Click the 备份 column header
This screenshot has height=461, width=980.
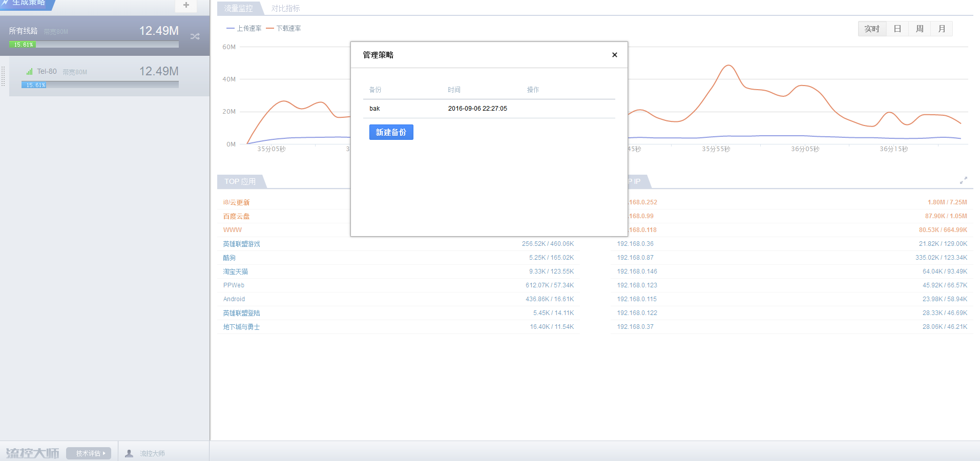375,90
